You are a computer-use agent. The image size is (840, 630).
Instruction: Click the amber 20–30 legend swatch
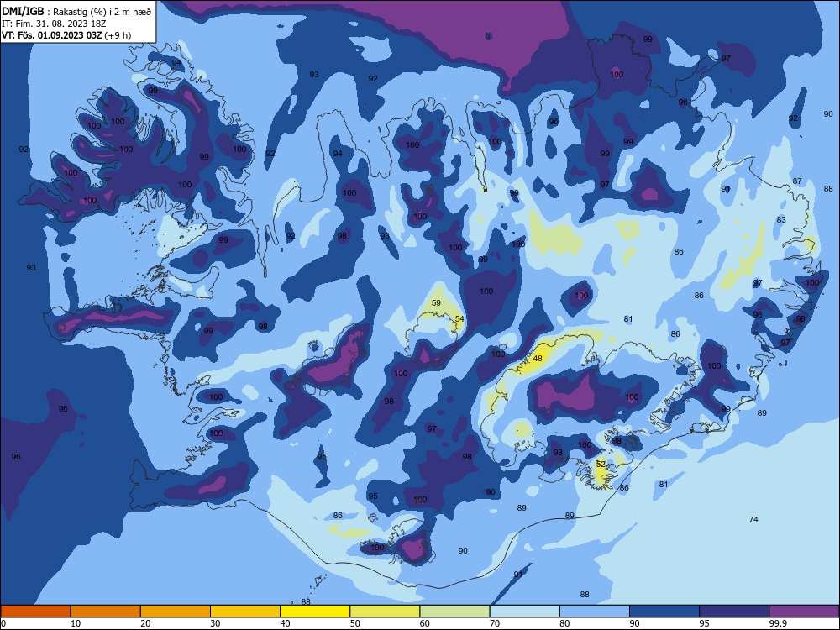176,612
